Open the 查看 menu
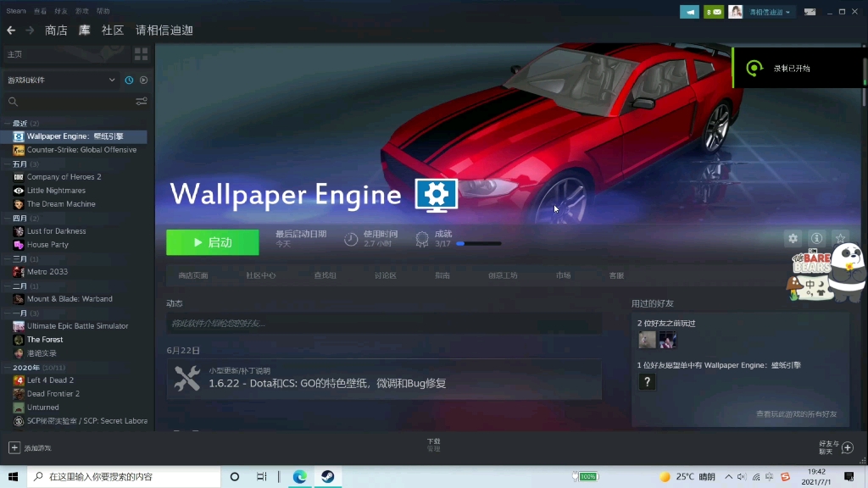The width and height of the screenshot is (868, 488). point(41,11)
